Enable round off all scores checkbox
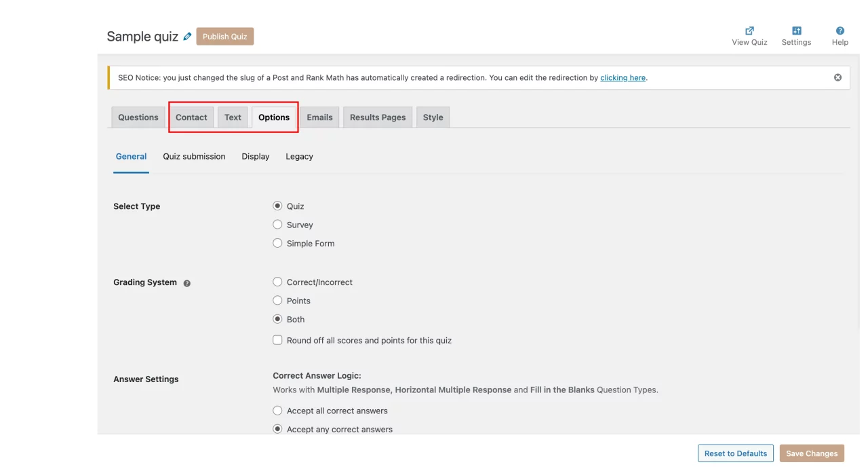Image resolution: width=868 pixels, height=471 pixels. (277, 340)
